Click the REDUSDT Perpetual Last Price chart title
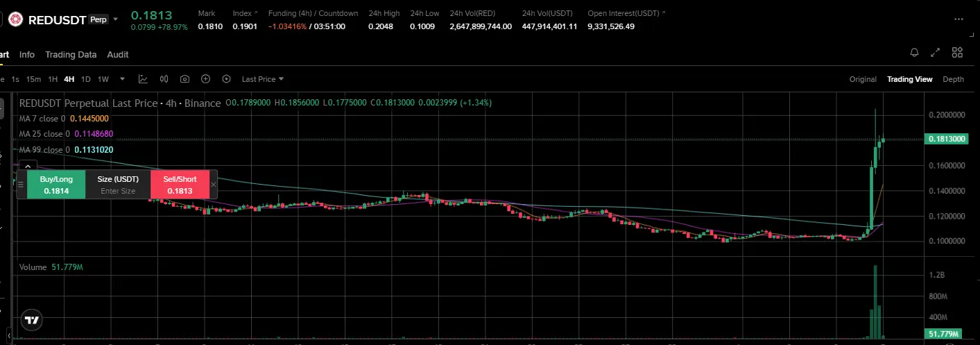The image size is (980, 345). (119, 103)
